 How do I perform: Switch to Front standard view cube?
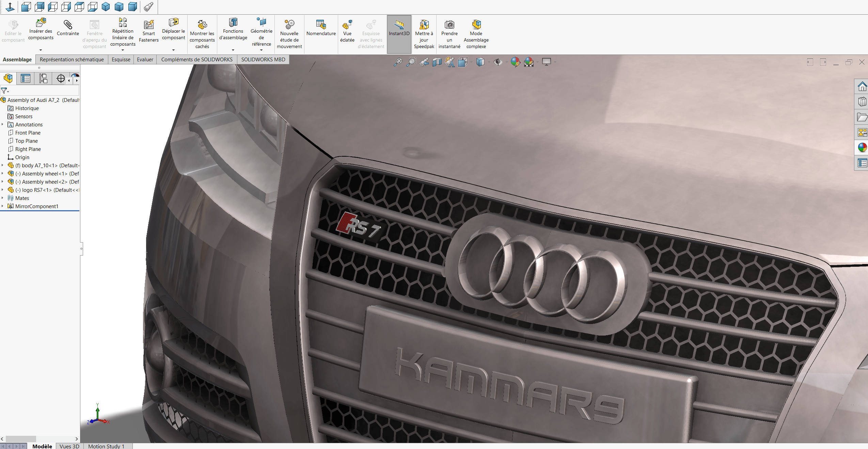26,6
